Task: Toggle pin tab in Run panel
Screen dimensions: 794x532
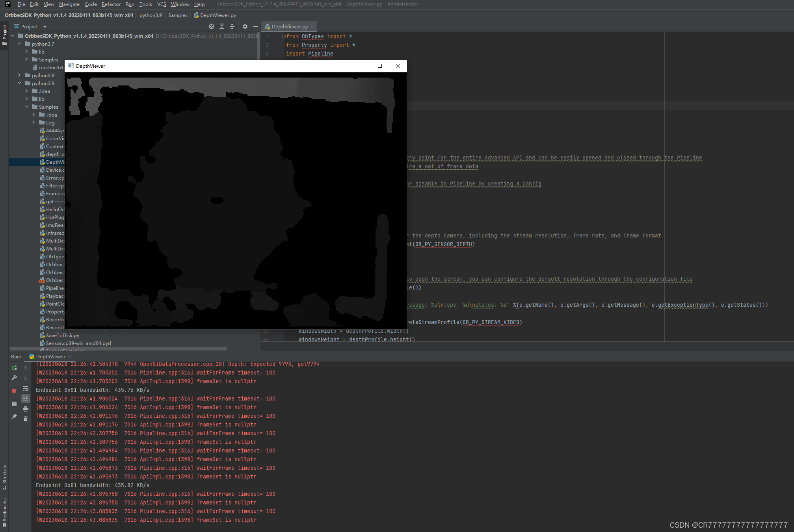Action: coord(14,416)
